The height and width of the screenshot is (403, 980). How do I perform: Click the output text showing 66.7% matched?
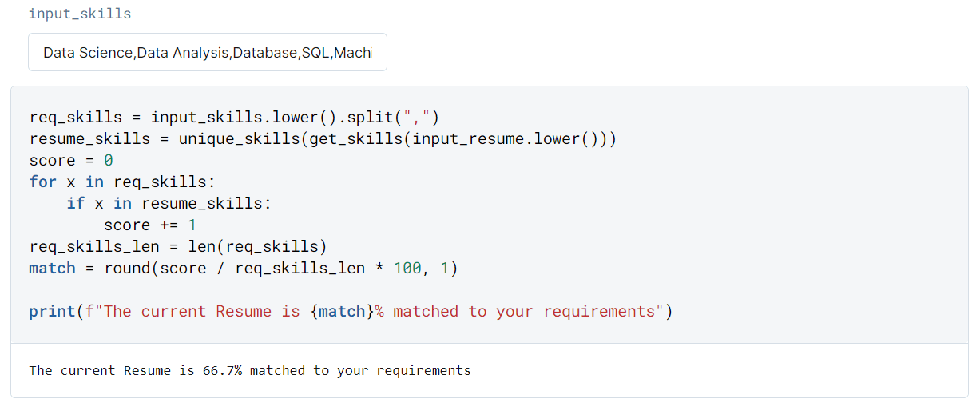(250, 370)
